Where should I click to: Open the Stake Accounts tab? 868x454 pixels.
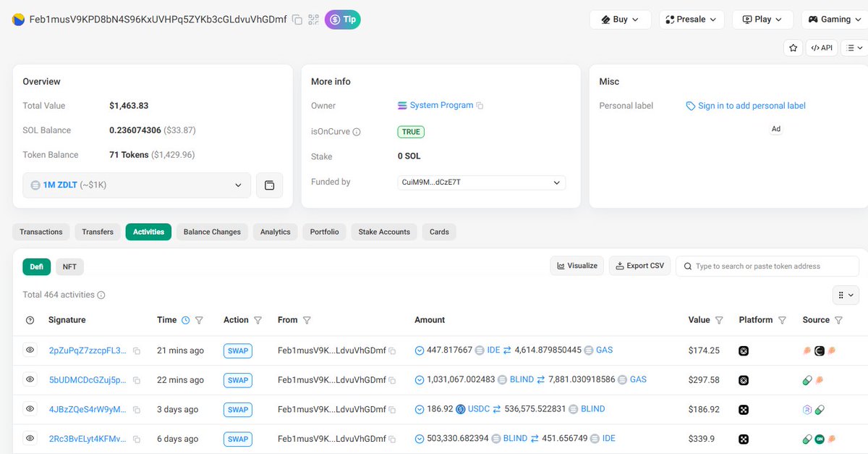click(x=384, y=232)
